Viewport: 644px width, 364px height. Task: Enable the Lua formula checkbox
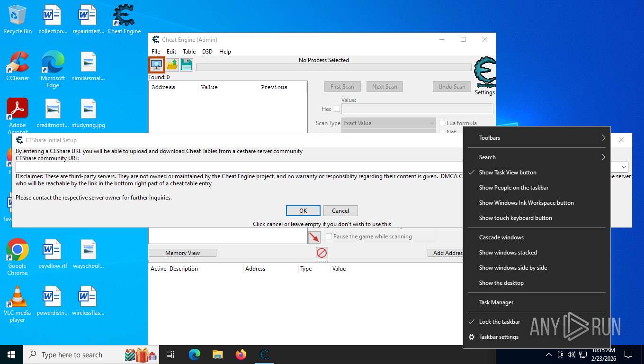pos(442,123)
